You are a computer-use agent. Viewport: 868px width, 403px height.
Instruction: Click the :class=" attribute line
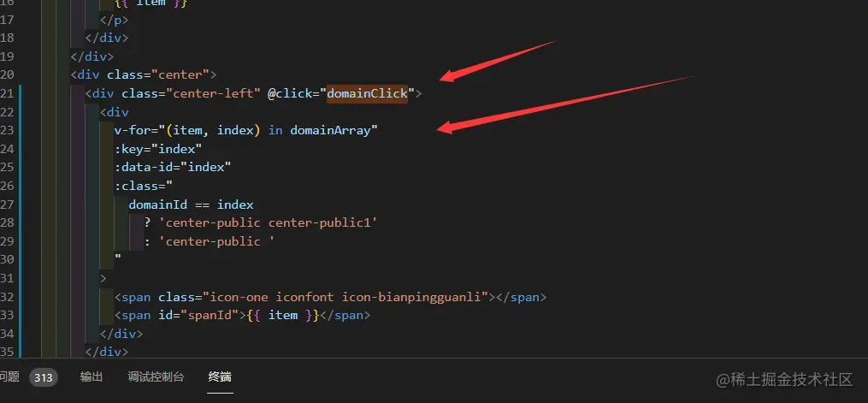point(144,186)
